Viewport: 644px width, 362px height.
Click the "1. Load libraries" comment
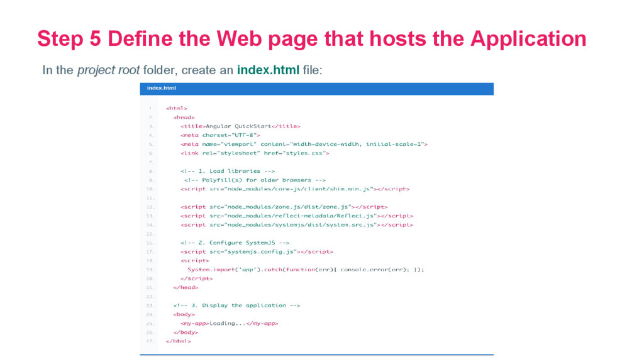[x=228, y=171]
